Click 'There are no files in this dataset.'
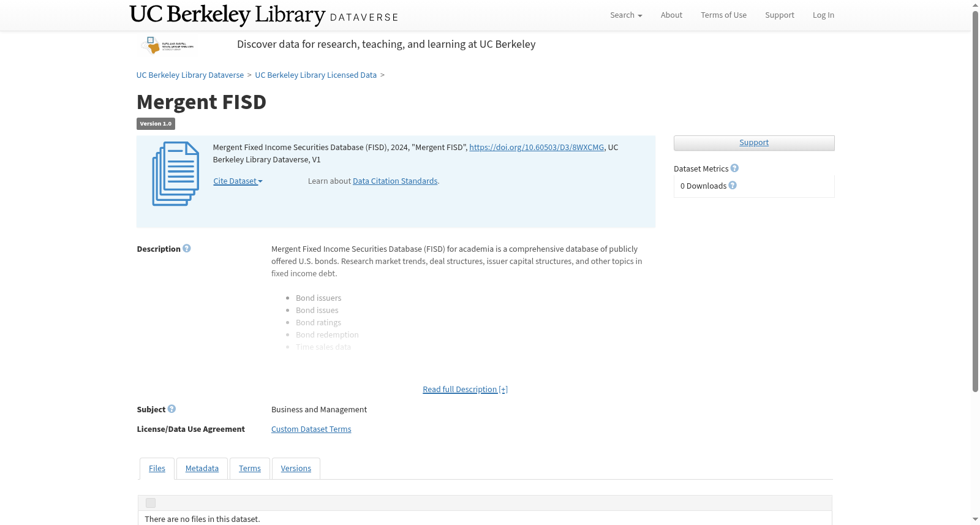This screenshot has width=980, height=525. 202,519
